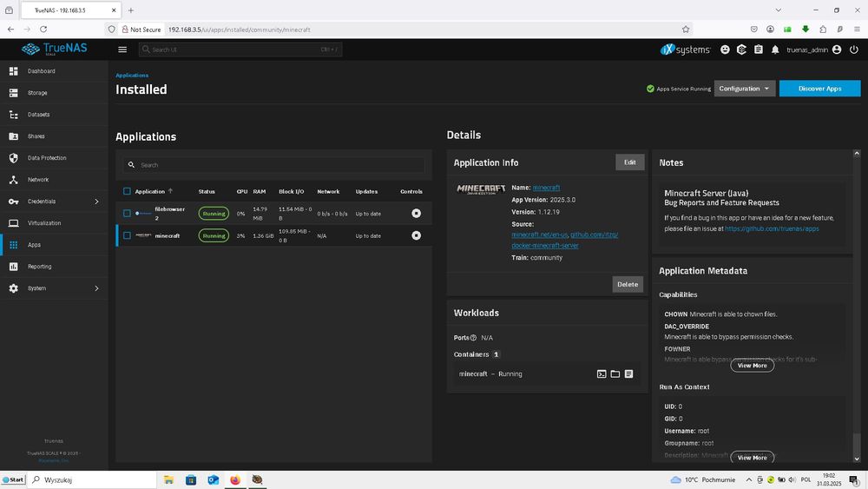
Task: Click Windows Start button
Action: coord(13,479)
